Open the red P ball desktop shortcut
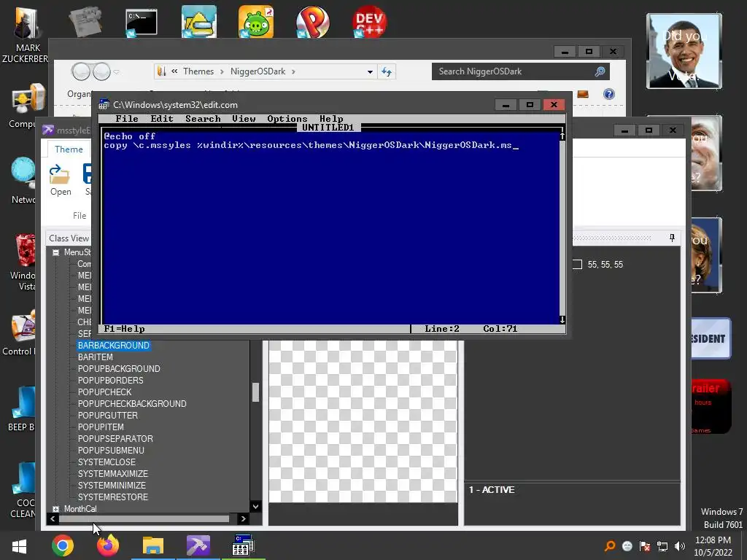 pos(312,22)
